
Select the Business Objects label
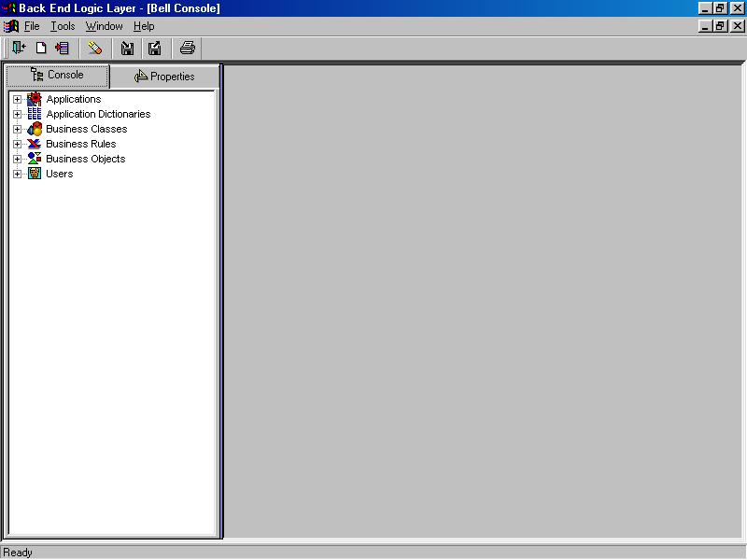[x=86, y=159]
